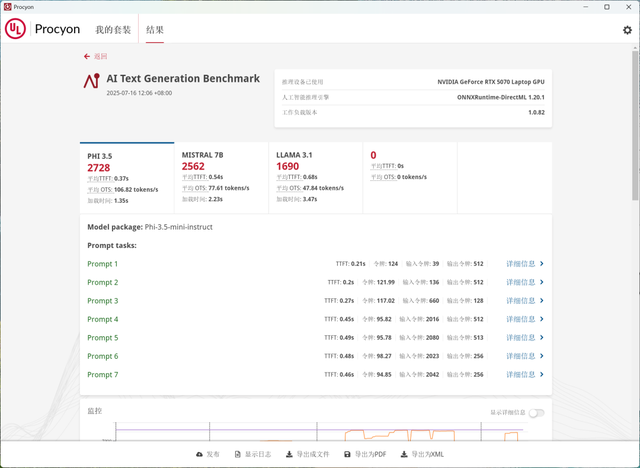The height and width of the screenshot is (468, 640).
Task: Expand Prompt 6 details chevron
Action: tap(542, 356)
